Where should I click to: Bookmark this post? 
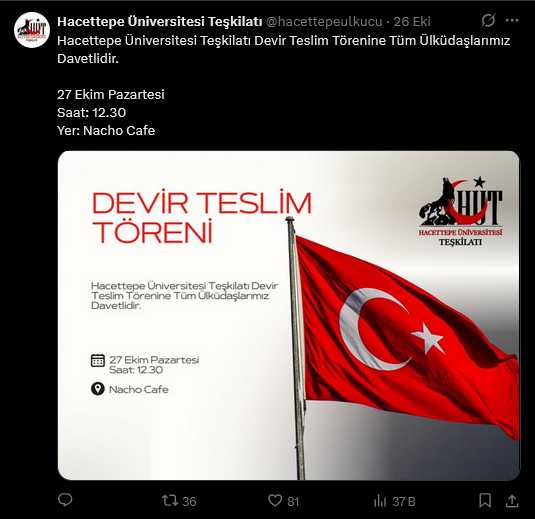(485, 501)
